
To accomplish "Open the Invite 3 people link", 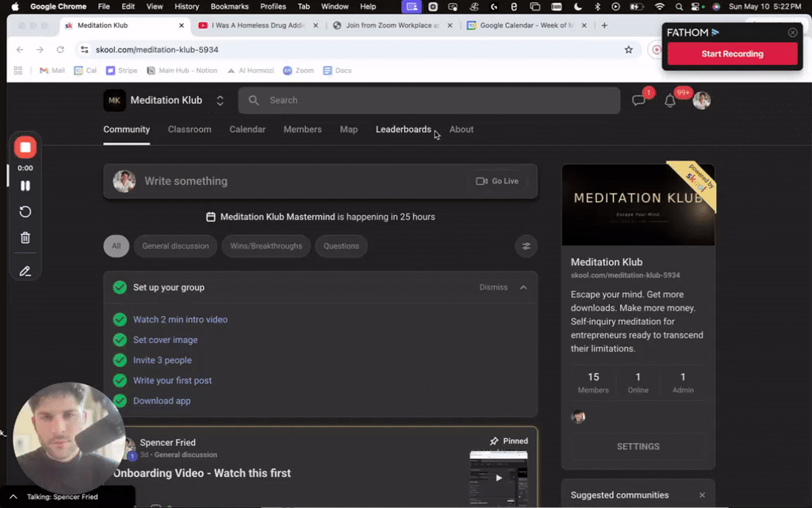I will point(162,360).
